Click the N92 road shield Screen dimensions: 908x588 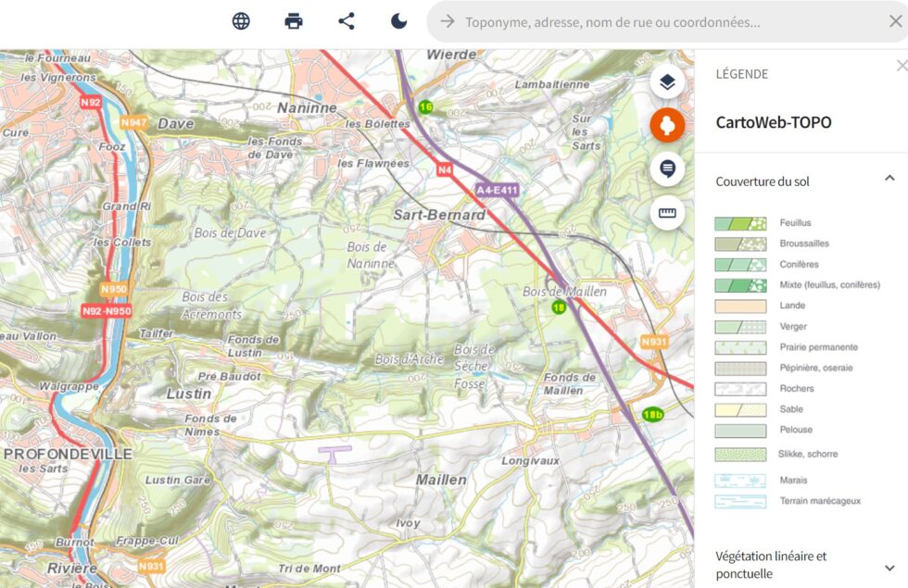click(x=91, y=103)
